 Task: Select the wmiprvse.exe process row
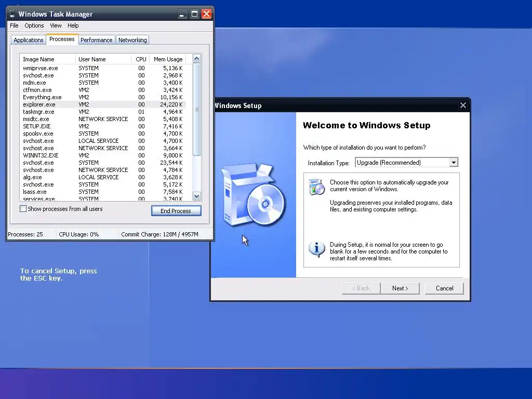[103, 68]
